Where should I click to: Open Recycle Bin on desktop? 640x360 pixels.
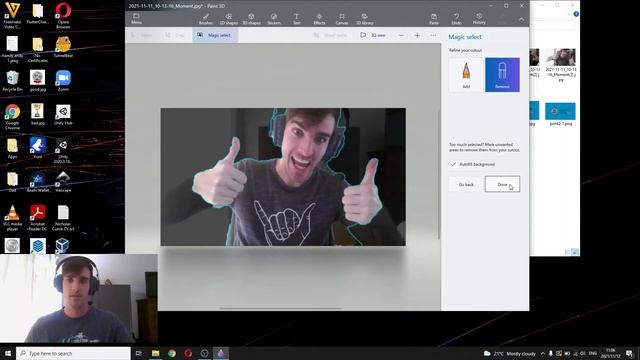(x=12, y=81)
